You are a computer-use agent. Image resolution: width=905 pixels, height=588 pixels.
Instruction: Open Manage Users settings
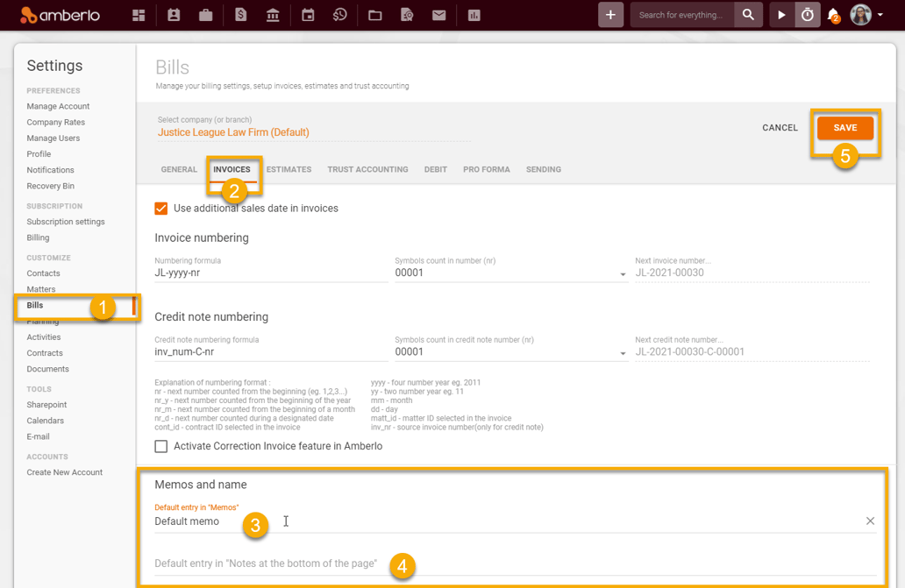point(53,138)
